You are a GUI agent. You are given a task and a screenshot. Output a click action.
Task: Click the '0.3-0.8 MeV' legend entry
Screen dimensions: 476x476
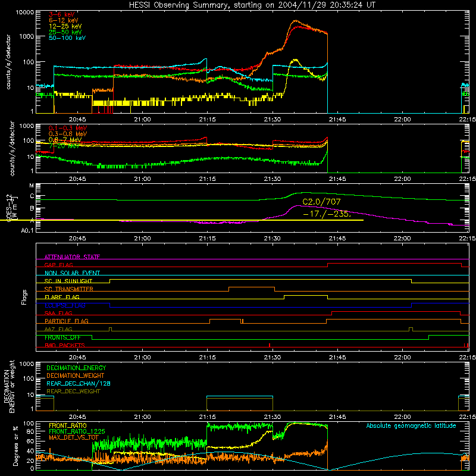click(x=68, y=134)
